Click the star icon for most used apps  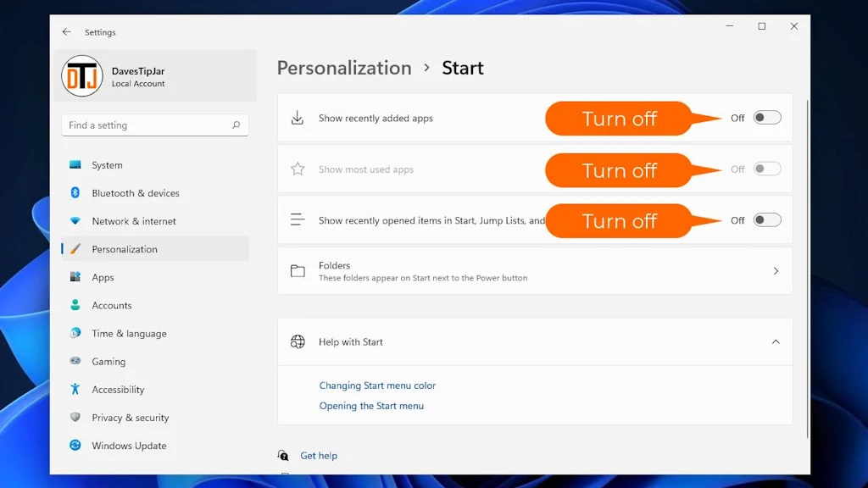(x=298, y=169)
